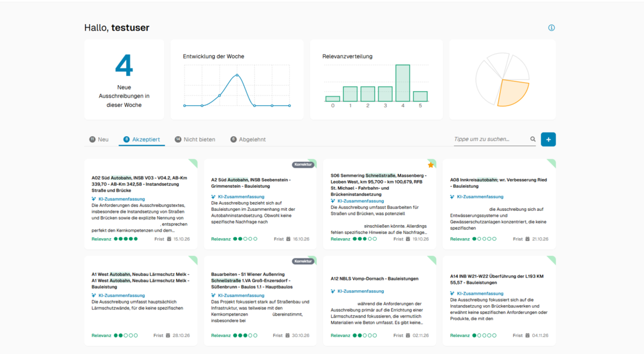Click the peak point of weekly line chart
644x354 pixels.
coord(237,75)
